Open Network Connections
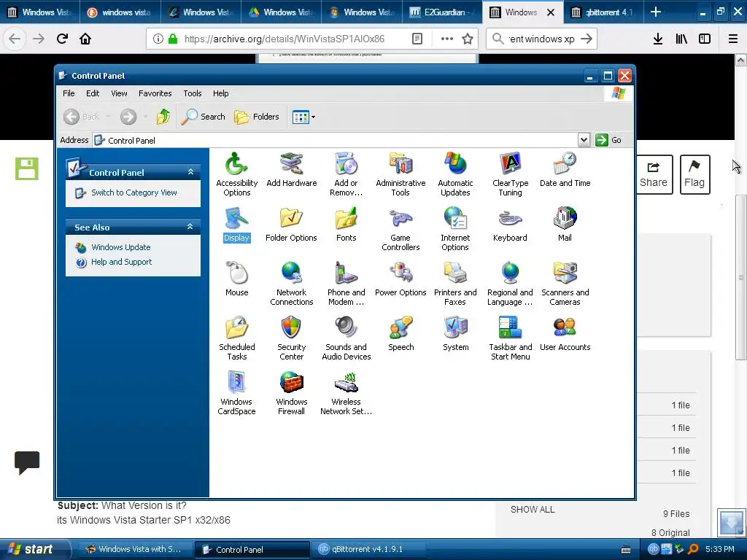 click(x=291, y=284)
